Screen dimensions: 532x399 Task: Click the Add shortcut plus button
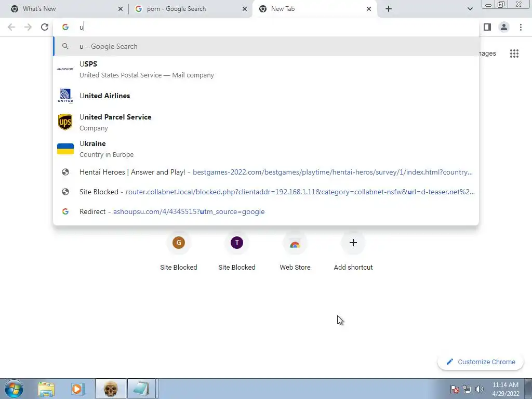click(353, 243)
